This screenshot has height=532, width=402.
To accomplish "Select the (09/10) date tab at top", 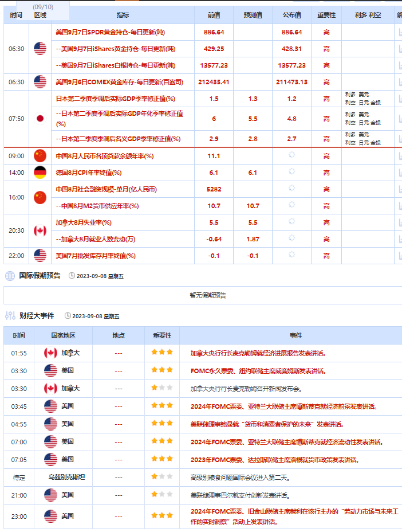I will point(43,7).
